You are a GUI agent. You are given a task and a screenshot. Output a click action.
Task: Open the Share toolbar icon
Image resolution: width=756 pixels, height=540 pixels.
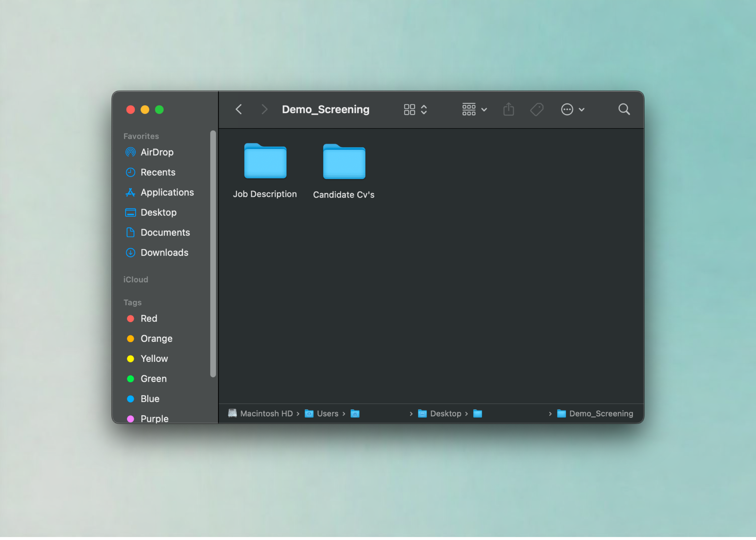[x=508, y=109]
